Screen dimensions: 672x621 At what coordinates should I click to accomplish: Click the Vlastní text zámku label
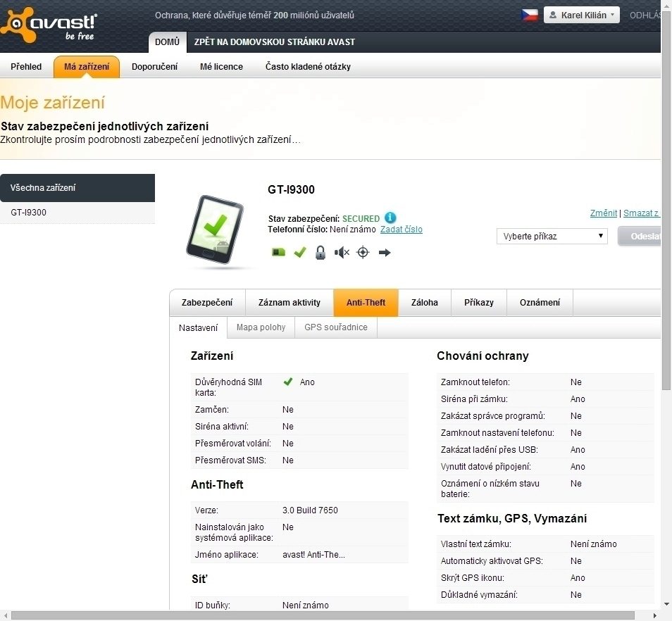(475, 544)
